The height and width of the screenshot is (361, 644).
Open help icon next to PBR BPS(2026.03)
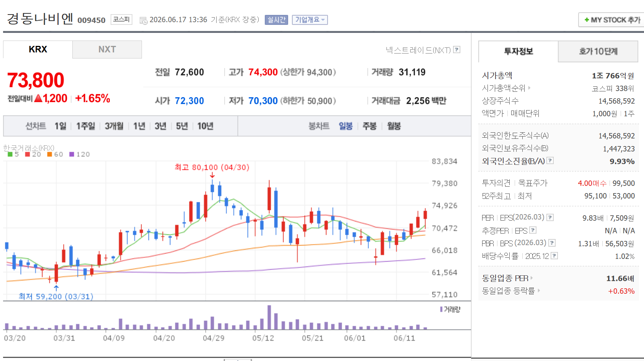click(552, 243)
